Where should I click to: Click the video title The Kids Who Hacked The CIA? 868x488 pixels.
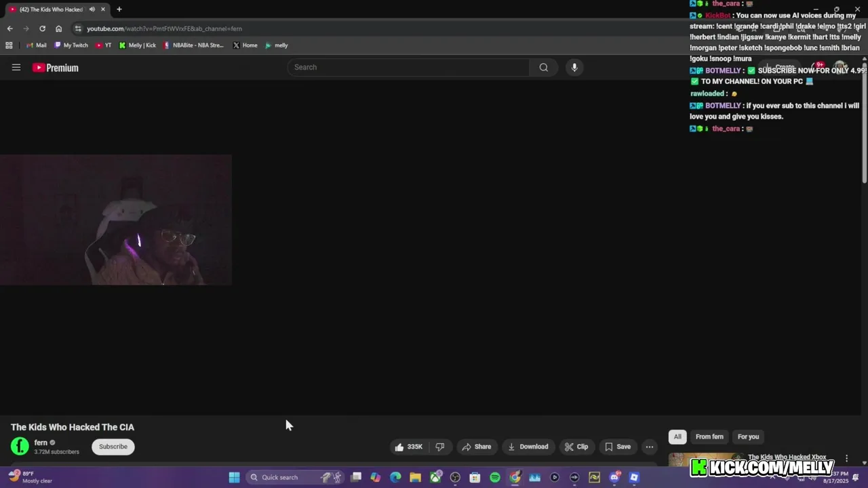point(73,427)
